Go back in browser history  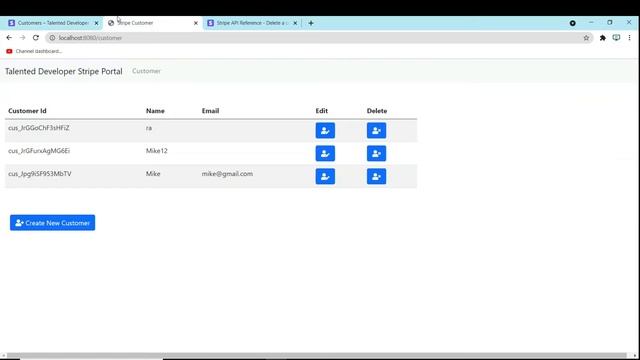pos(9,38)
